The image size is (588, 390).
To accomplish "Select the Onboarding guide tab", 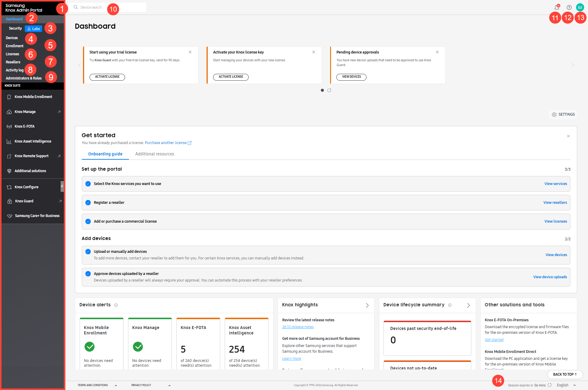I will tap(105, 154).
